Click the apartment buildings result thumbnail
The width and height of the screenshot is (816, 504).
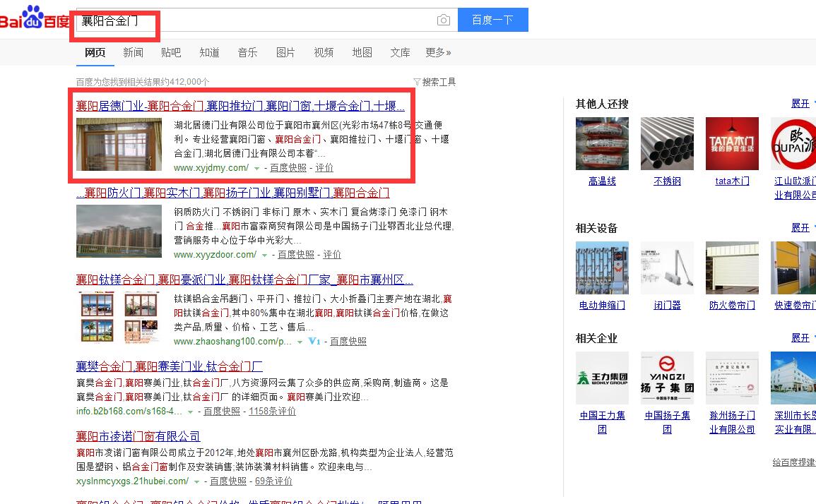[x=119, y=231]
